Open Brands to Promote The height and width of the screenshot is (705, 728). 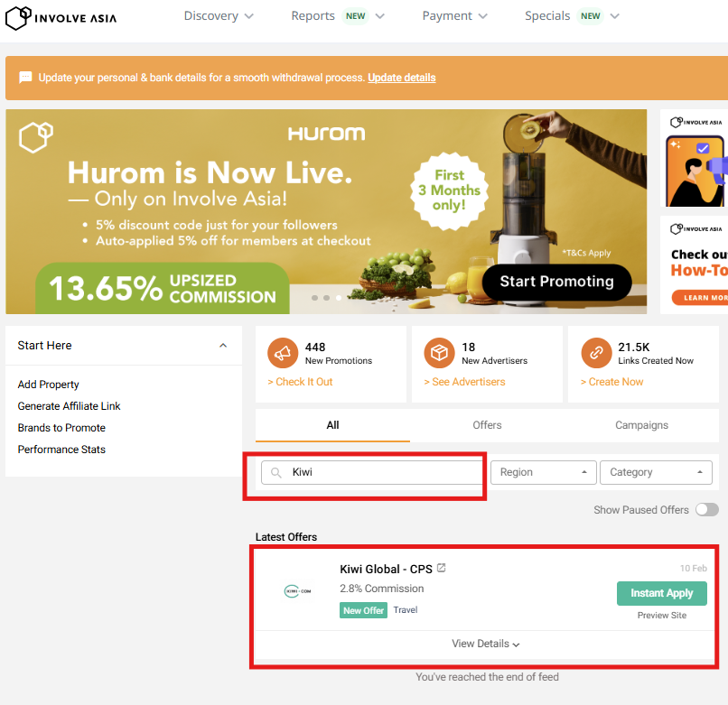(61, 428)
